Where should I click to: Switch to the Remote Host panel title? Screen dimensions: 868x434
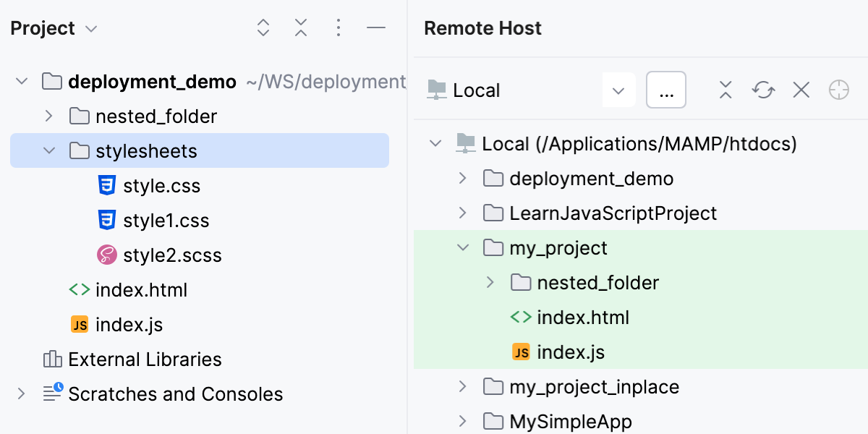click(x=482, y=27)
